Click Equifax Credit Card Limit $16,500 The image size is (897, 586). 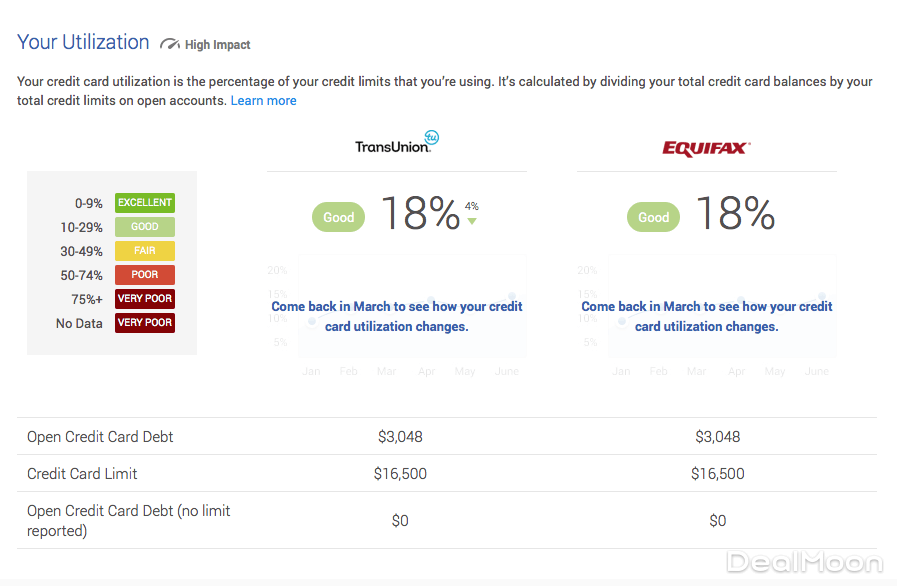click(717, 474)
